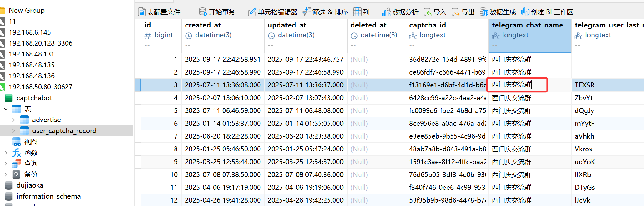Screen dimensions: 644x206
Task: Select the telegram_chat_name column header
Action: pos(530,35)
